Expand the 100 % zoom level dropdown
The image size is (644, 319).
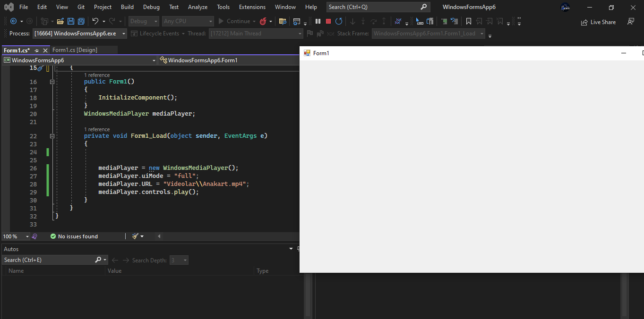(x=27, y=236)
